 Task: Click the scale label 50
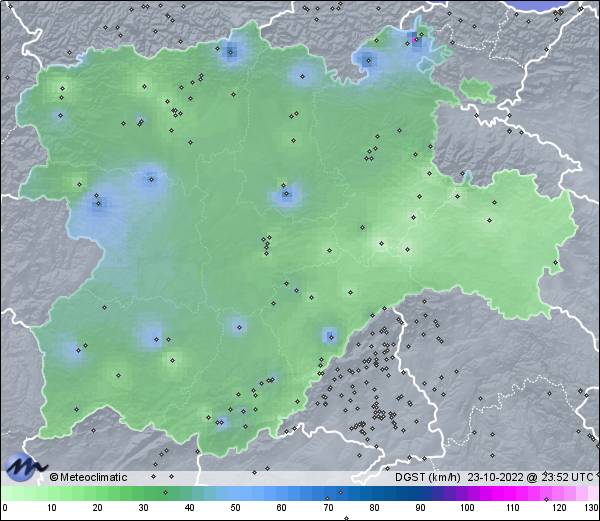point(235,508)
